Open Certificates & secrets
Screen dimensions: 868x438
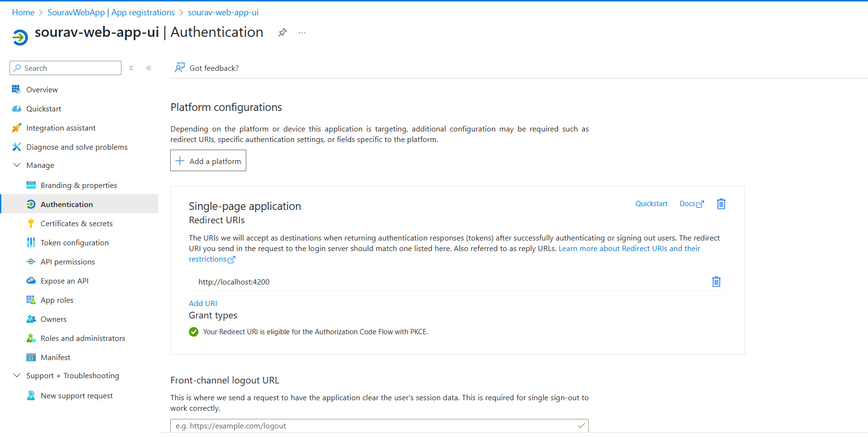pyautogui.click(x=77, y=223)
